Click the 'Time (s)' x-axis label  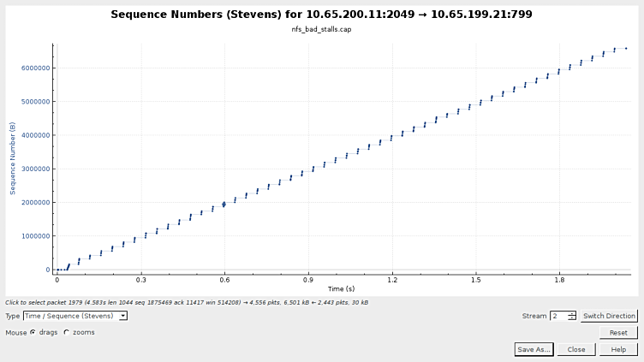point(340,288)
